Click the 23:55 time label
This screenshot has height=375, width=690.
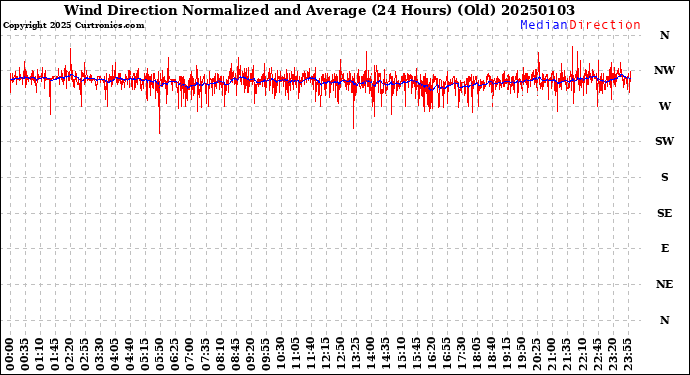(627, 354)
